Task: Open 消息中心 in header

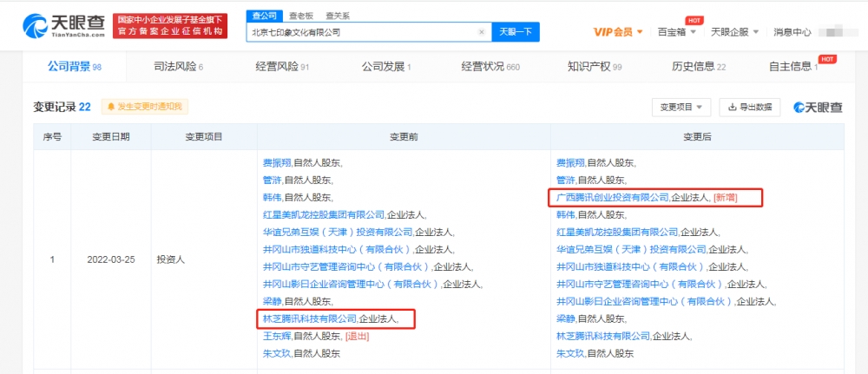Action: pos(792,32)
